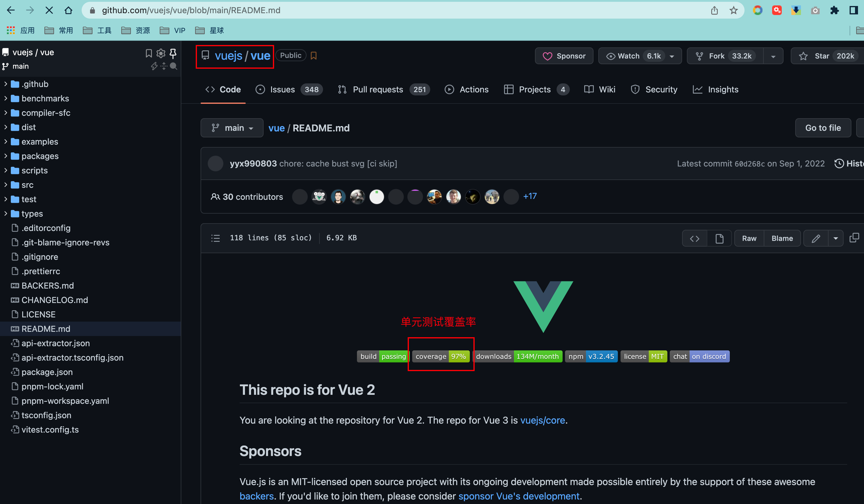Click the sidebar bookmark icon

tap(149, 53)
